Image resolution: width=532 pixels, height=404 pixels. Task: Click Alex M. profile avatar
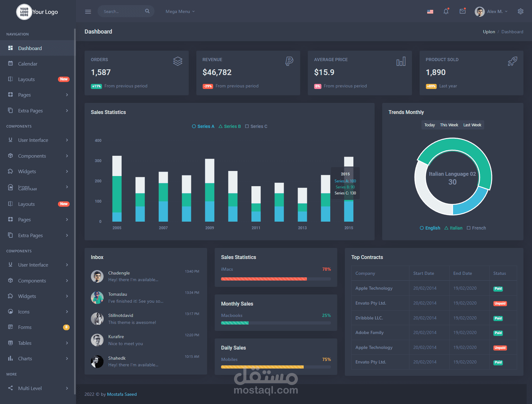click(480, 12)
